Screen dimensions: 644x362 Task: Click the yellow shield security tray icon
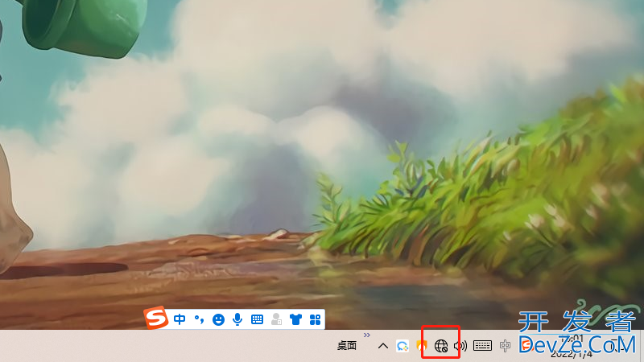pyautogui.click(x=421, y=346)
